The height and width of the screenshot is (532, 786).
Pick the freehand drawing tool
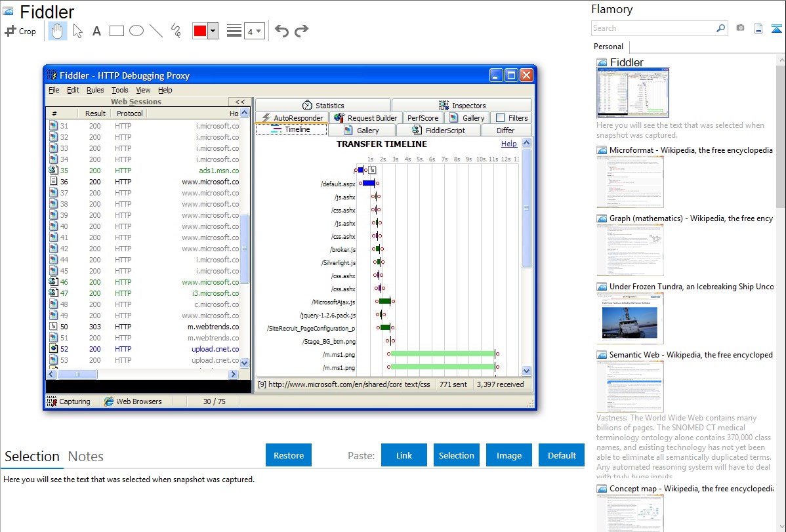point(176,31)
